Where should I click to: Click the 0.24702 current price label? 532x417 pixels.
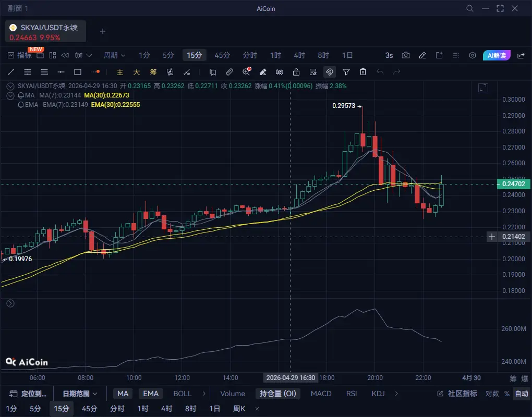pyautogui.click(x=513, y=184)
